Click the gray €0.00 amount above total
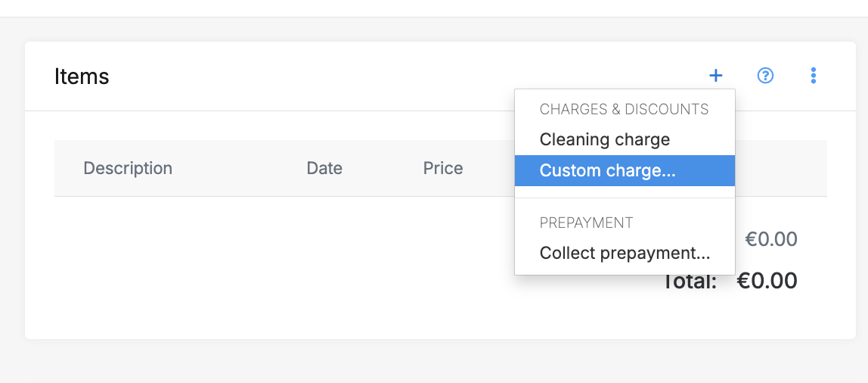The image size is (868, 383). (x=771, y=240)
